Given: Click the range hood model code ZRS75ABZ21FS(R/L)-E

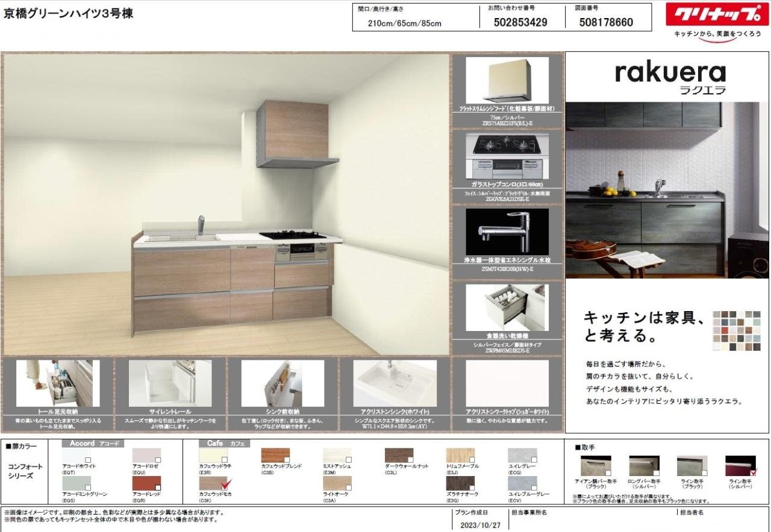Looking at the screenshot, I should [508, 123].
